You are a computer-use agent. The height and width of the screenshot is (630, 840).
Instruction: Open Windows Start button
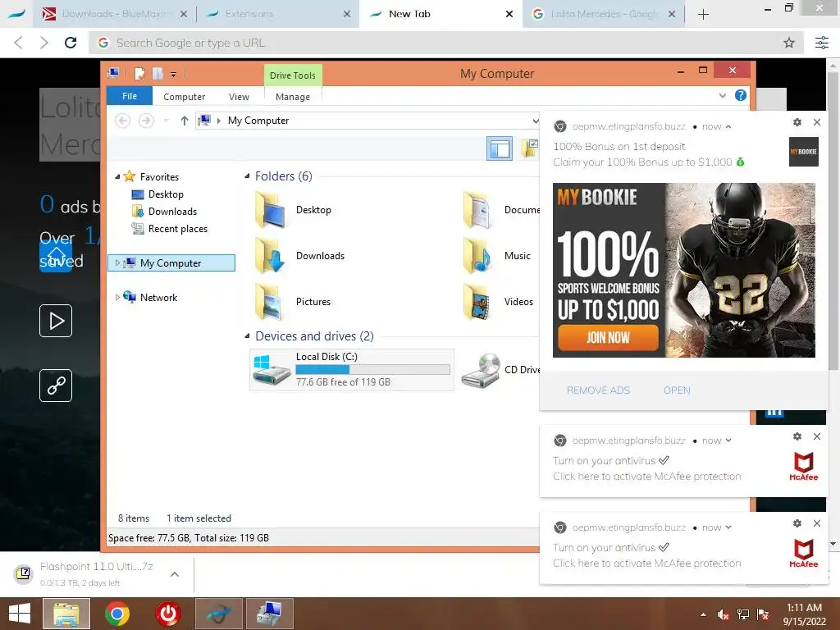pyautogui.click(x=20, y=614)
